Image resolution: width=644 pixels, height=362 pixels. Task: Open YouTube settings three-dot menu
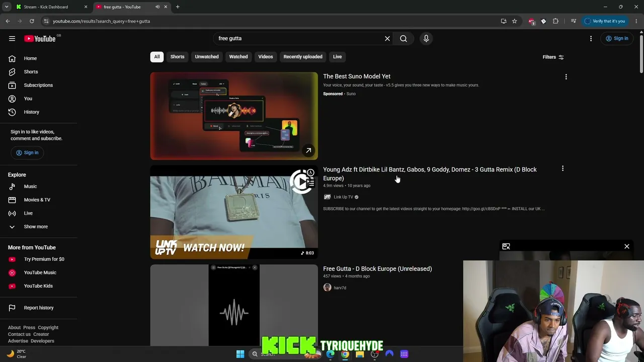pyautogui.click(x=591, y=39)
